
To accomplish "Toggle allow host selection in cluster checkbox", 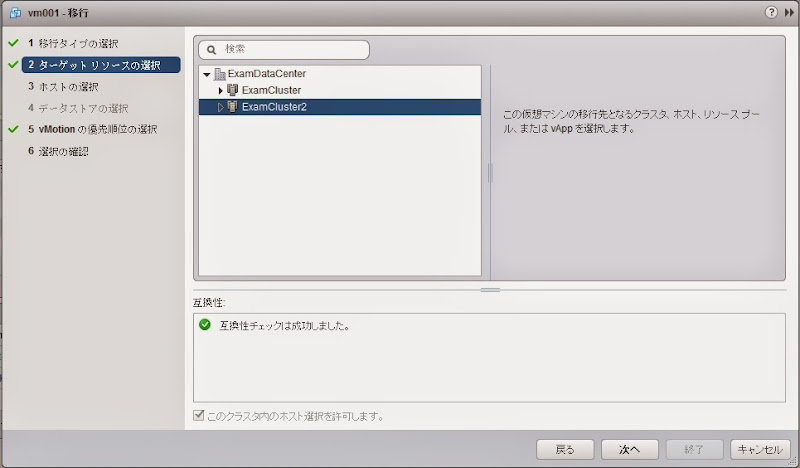I will 198,415.
